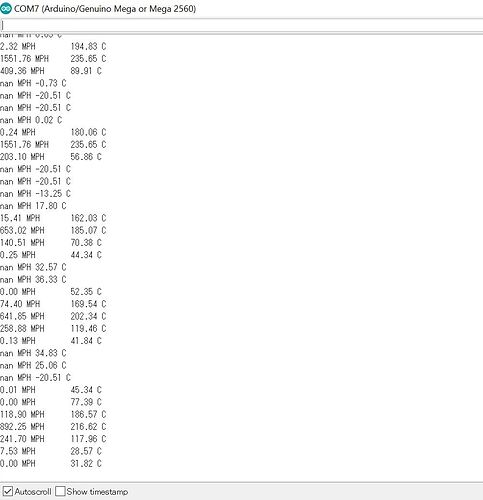Enable the Show timestamp checkbox
483x500 pixels.
pos(60,491)
